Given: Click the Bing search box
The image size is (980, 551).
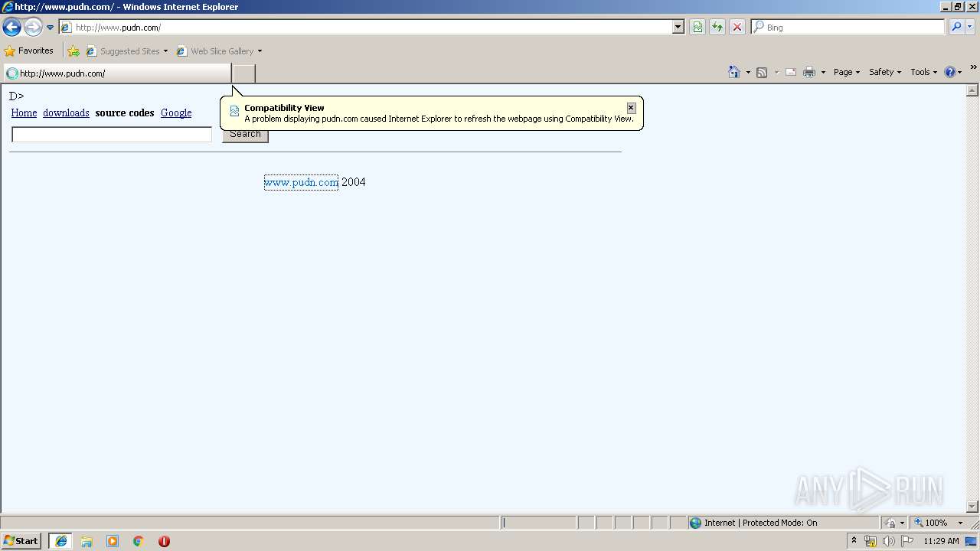Looking at the screenshot, I should (x=848, y=28).
